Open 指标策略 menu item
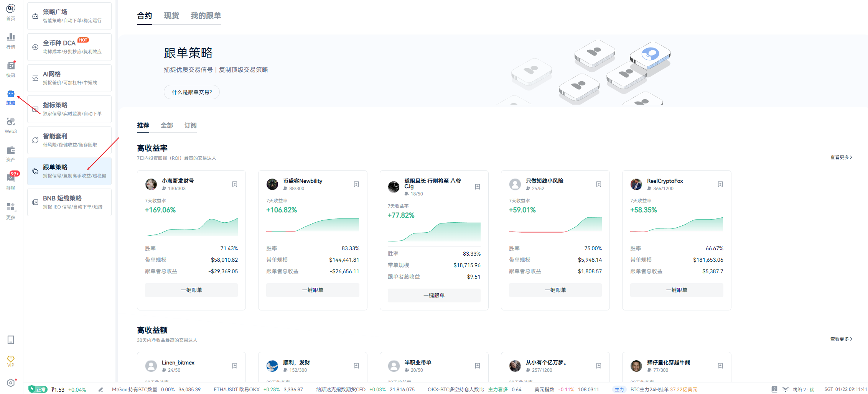Image resolution: width=868 pixels, height=394 pixels. point(69,109)
